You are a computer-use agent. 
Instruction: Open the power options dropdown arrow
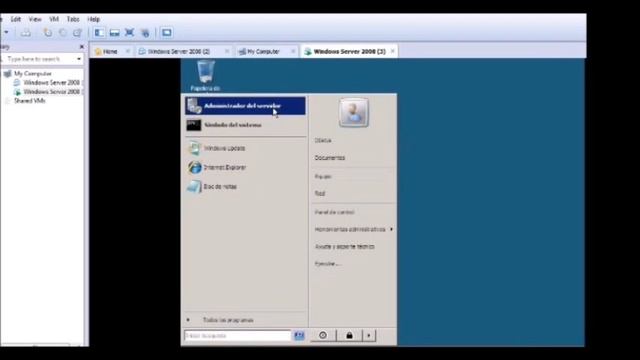[x=6, y=32]
